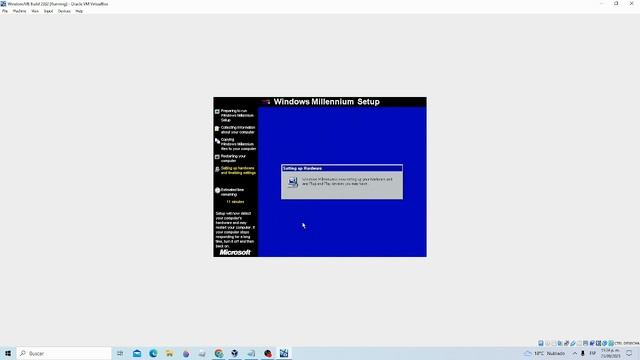This screenshot has height=360, width=640.
Task: Click 'Collecting information about your computer' step
Action: click(x=238, y=130)
